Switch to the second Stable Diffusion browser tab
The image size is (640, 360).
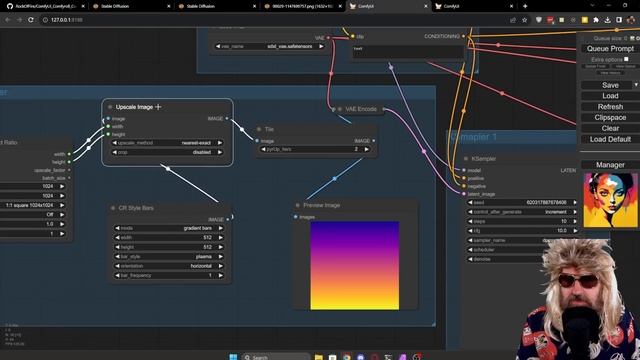pyautogui.click(x=216, y=6)
